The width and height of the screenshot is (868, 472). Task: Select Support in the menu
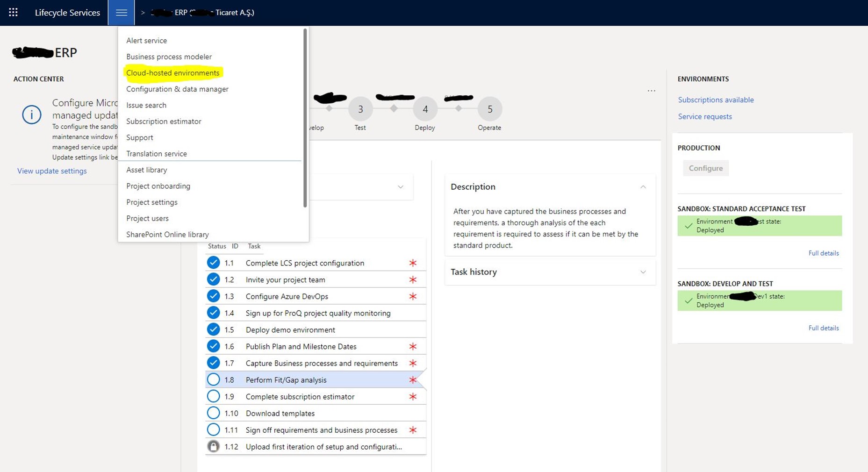pos(140,137)
